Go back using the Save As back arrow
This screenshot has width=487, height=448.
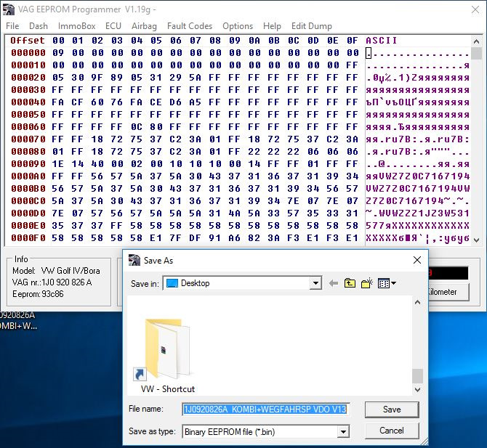coord(333,283)
